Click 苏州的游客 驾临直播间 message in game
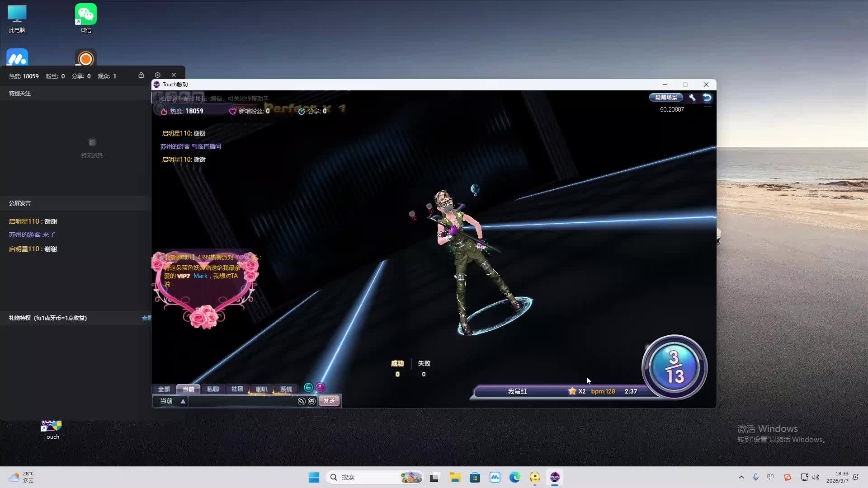Screen dimensions: 868x488 [191, 146]
